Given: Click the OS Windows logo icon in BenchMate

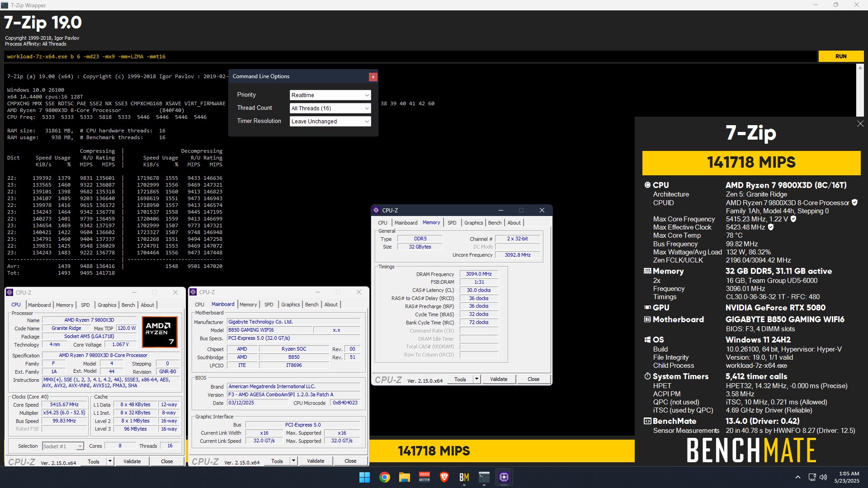Looking at the screenshot, I should 647,340.
